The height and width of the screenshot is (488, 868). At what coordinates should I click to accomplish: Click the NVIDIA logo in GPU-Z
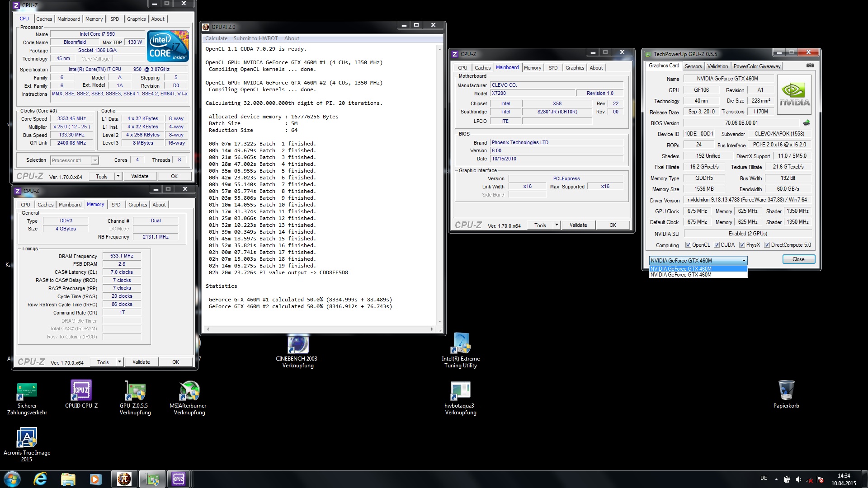click(794, 95)
